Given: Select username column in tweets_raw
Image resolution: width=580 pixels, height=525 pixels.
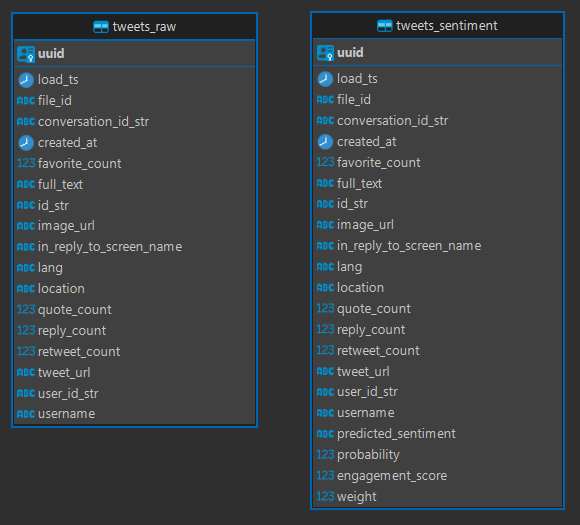Looking at the screenshot, I should pyautogui.click(x=134, y=414).
